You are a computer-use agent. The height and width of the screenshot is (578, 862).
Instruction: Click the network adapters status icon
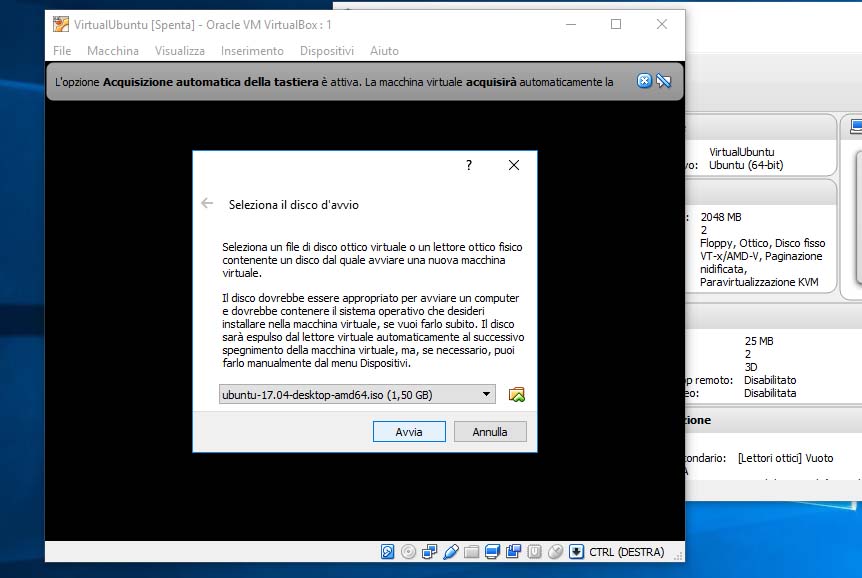click(429, 552)
